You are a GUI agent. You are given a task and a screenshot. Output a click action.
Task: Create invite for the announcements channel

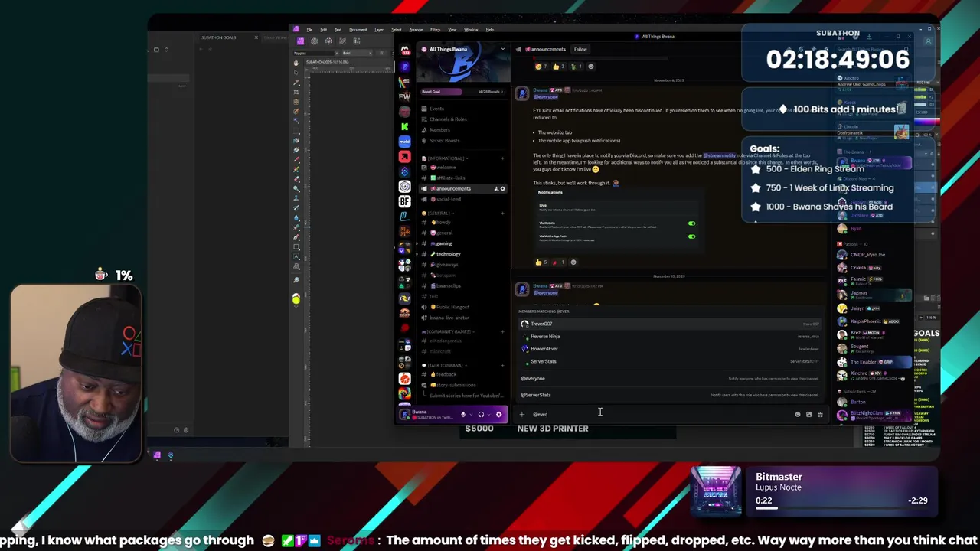coord(496,188)
